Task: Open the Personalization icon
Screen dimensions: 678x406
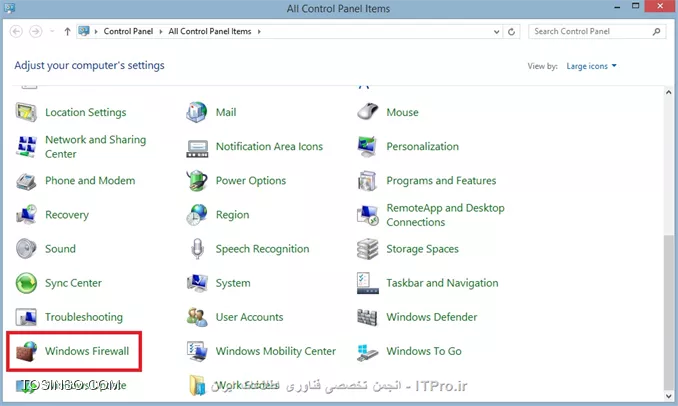Action: tap(368, 147)
